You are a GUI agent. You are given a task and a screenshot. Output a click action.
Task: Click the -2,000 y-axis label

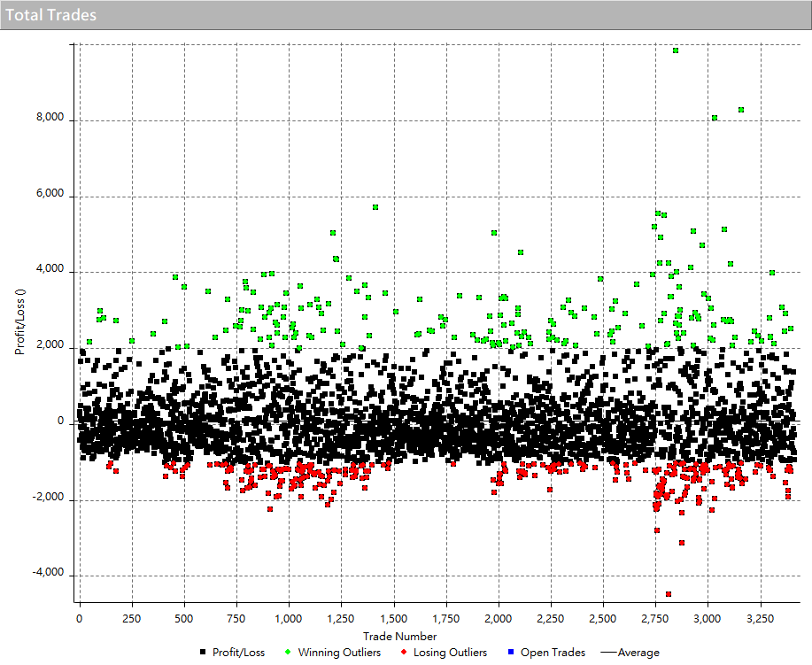tap(48, 497)
